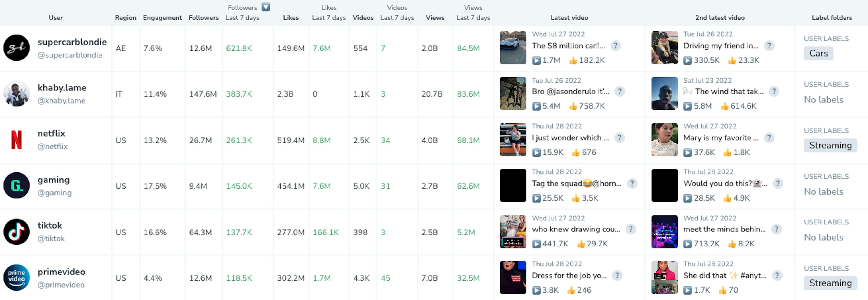This screenshot has height=300, width=868.
Task: Open primevideo latest video thumbnail
Action: (513, 277)
